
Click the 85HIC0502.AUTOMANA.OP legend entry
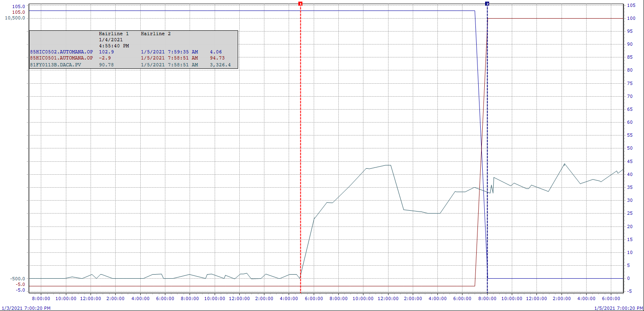pos(61,52)
